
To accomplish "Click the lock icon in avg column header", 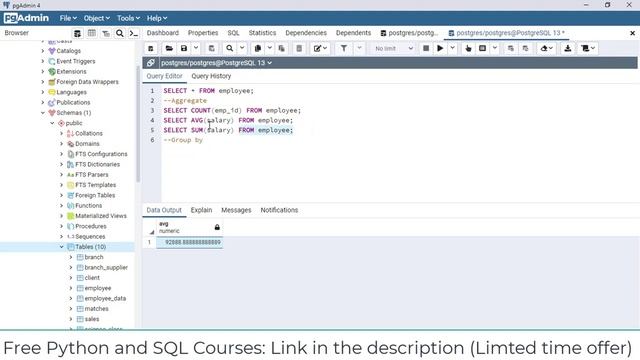I will (x=217, y=227).
